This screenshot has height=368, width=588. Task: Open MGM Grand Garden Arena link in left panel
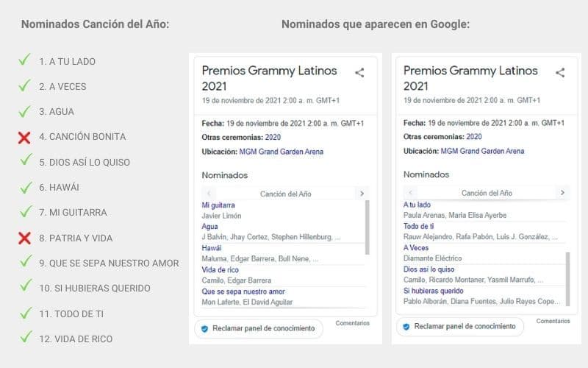click(281, 152)
